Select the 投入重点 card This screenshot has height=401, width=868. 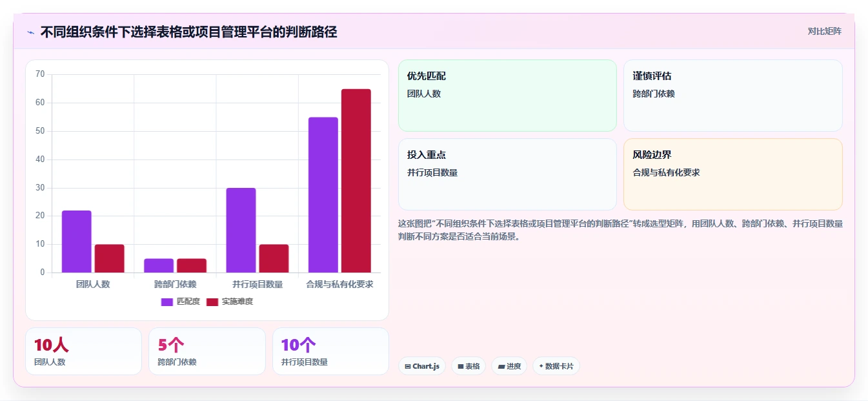point(507,174)
